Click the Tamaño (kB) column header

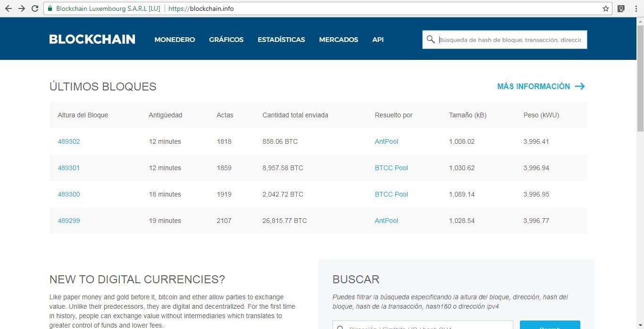tap(468, 115)
